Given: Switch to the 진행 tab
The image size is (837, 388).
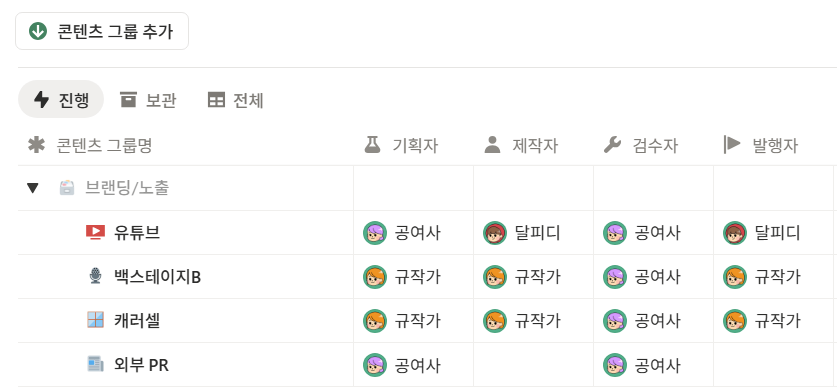Looking at the screenshot, I should click(x=61, y=99).
